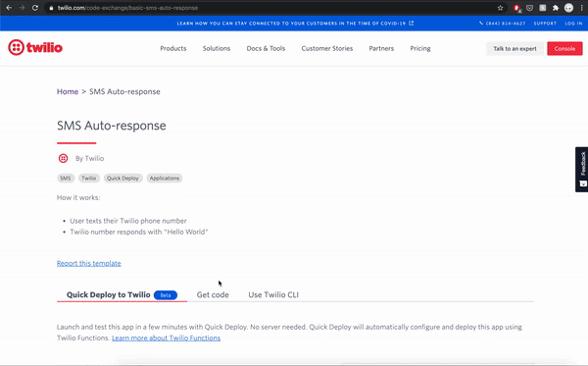Click the padlock icon in address bar
The image size is (588, 366).
tap(51, 8)
